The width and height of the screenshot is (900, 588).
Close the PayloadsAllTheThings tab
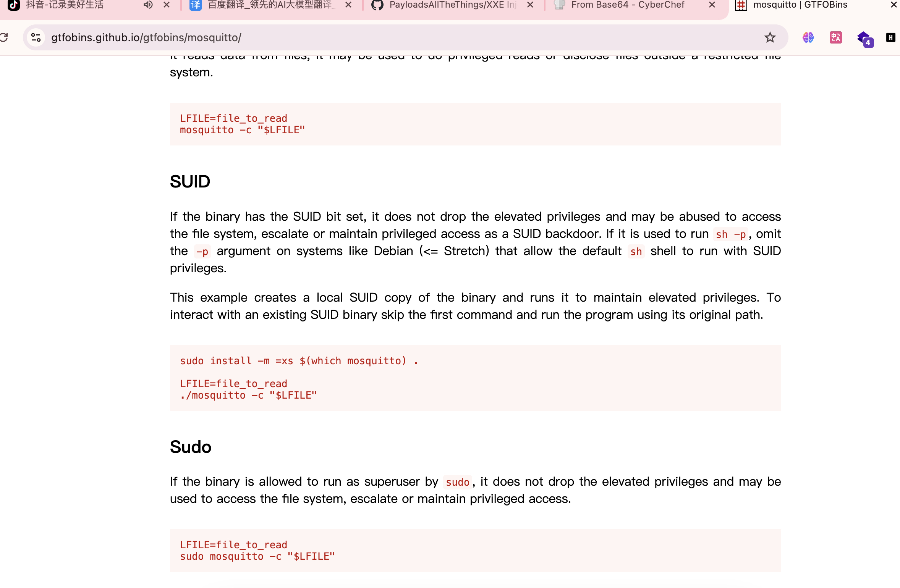point(530,5)
